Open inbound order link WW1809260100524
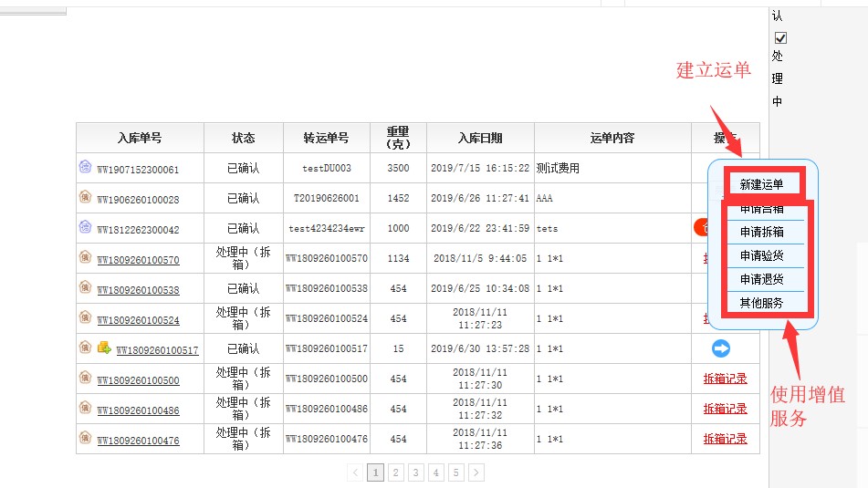868x488 pixels. point(139,320)
